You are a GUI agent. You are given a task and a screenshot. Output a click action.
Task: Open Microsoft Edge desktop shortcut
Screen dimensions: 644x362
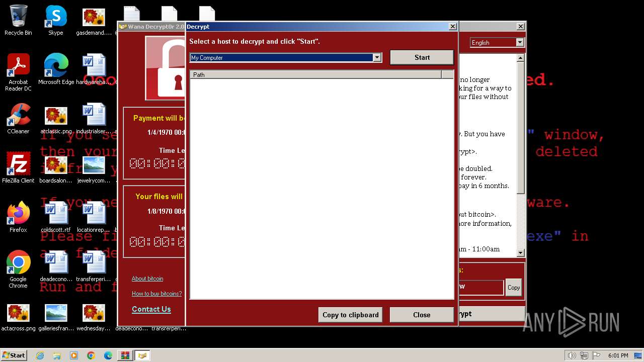click(56, 69)
